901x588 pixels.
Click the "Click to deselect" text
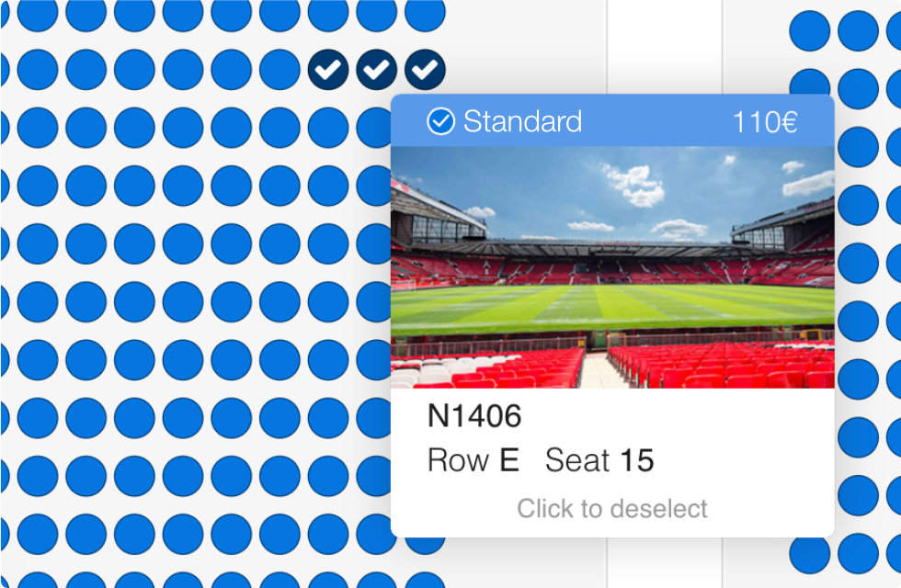(x=612, y=508)
